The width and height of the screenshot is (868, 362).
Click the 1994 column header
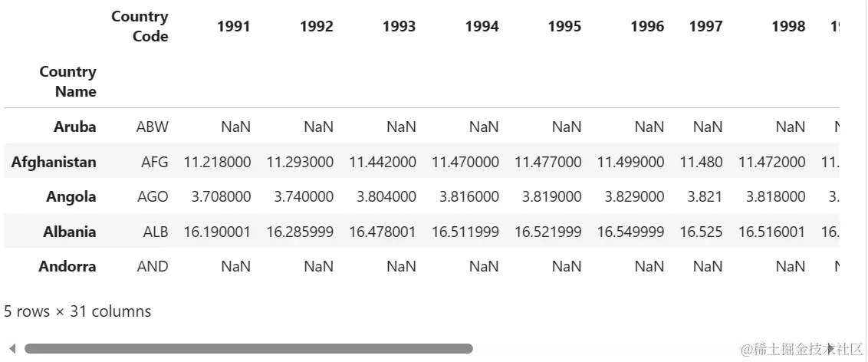[x=482, y=27]
